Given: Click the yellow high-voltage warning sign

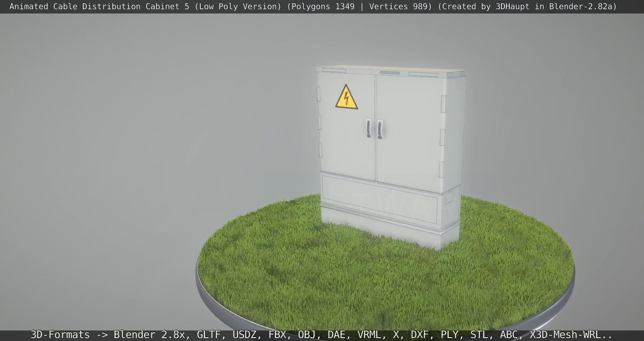Looking at the screenshot, I should 347,97.
